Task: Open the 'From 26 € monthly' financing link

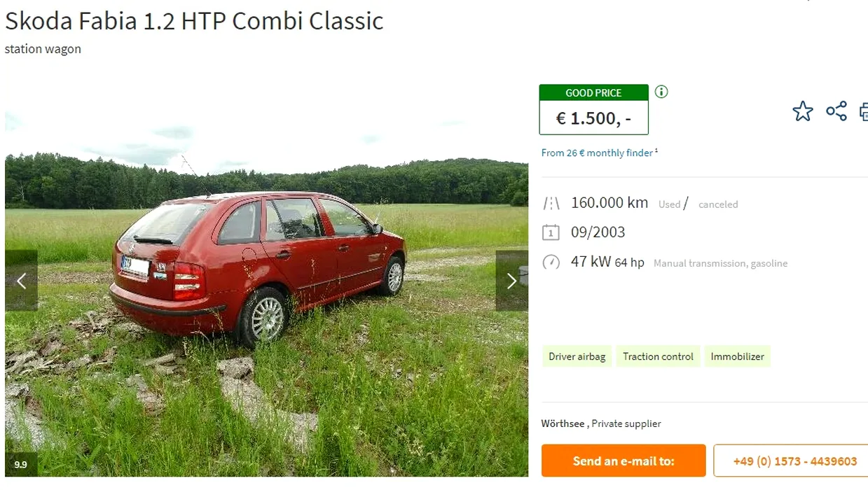Action: [599, 153]
